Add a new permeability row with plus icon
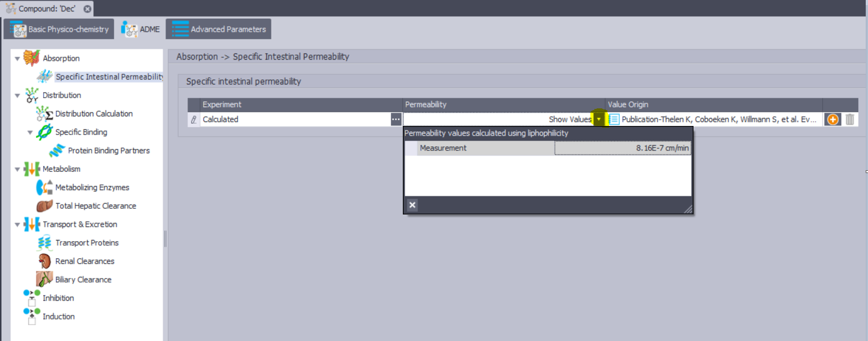The width and height of the screenshot is (868, 341). [x=832, y=119]
